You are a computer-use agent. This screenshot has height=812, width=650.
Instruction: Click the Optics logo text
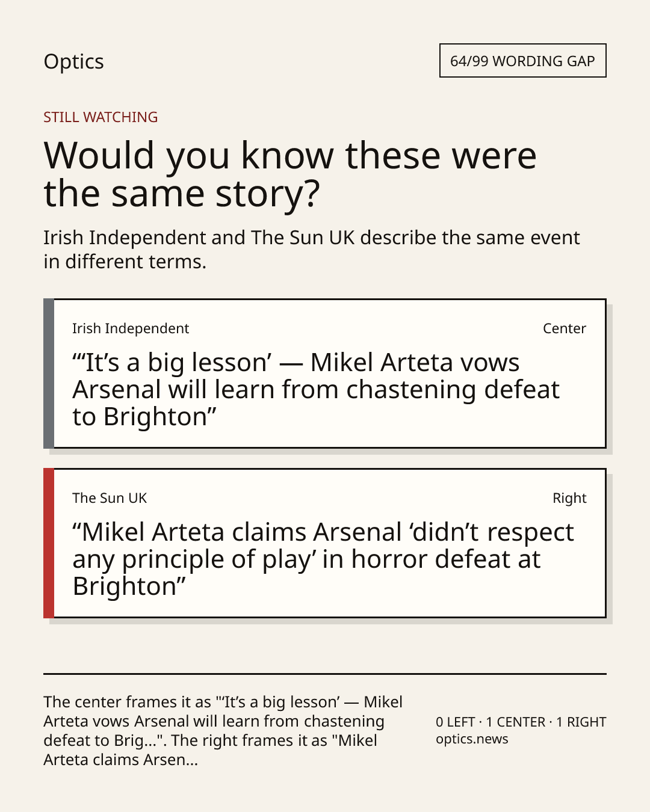click(73, 62)
